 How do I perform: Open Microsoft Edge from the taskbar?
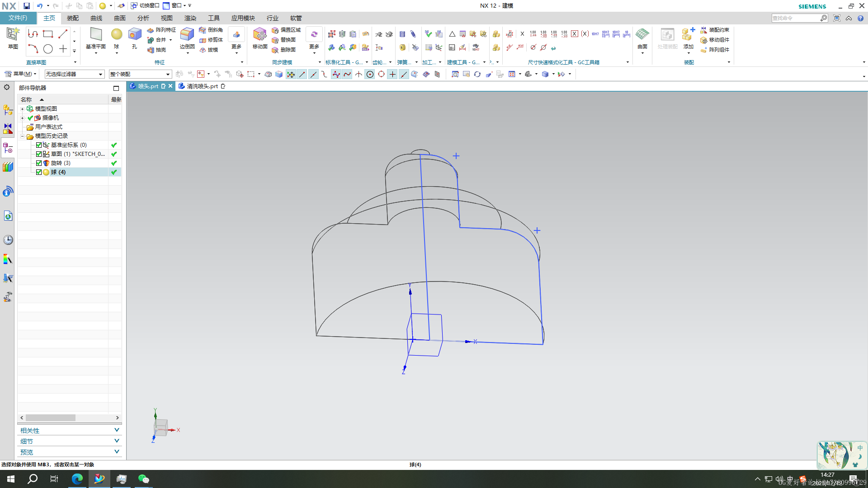tap(77, 479)
